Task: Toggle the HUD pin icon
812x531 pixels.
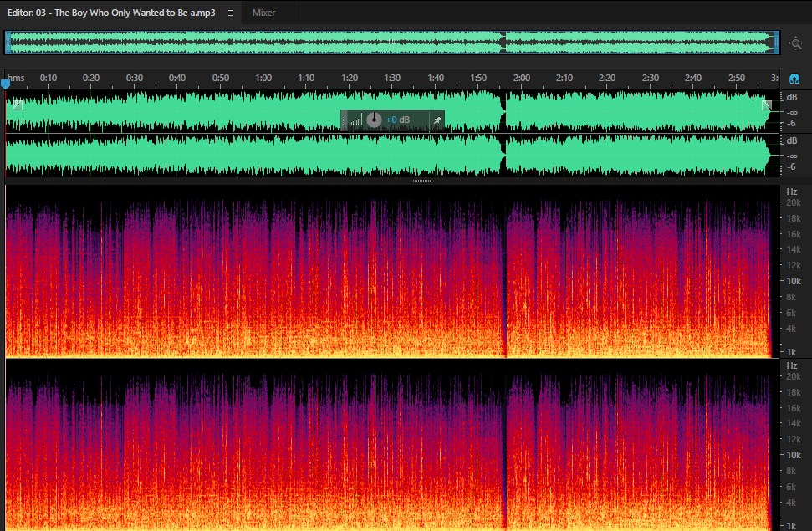Action: (437, 120)
